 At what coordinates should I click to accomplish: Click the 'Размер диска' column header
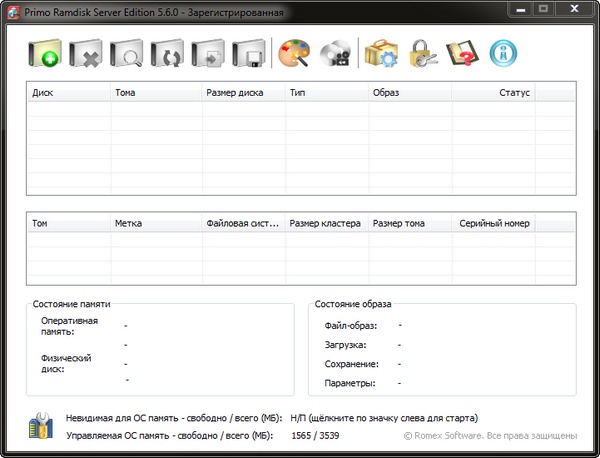(243, 92)
